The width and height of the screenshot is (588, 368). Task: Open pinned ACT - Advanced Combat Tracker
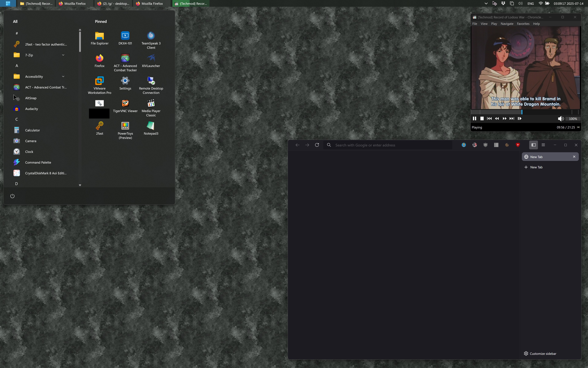(125, 63)
